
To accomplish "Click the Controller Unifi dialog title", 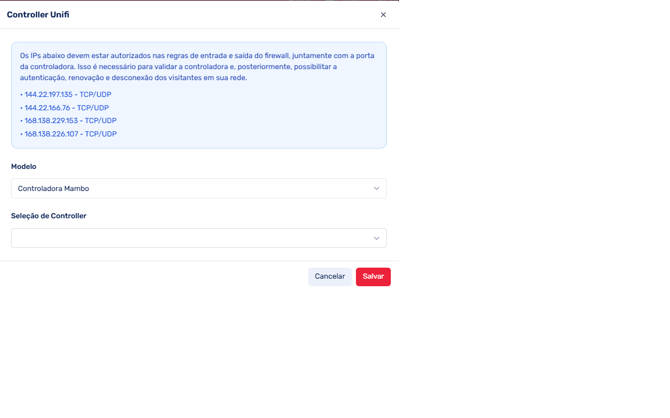I will pos(38,15).
